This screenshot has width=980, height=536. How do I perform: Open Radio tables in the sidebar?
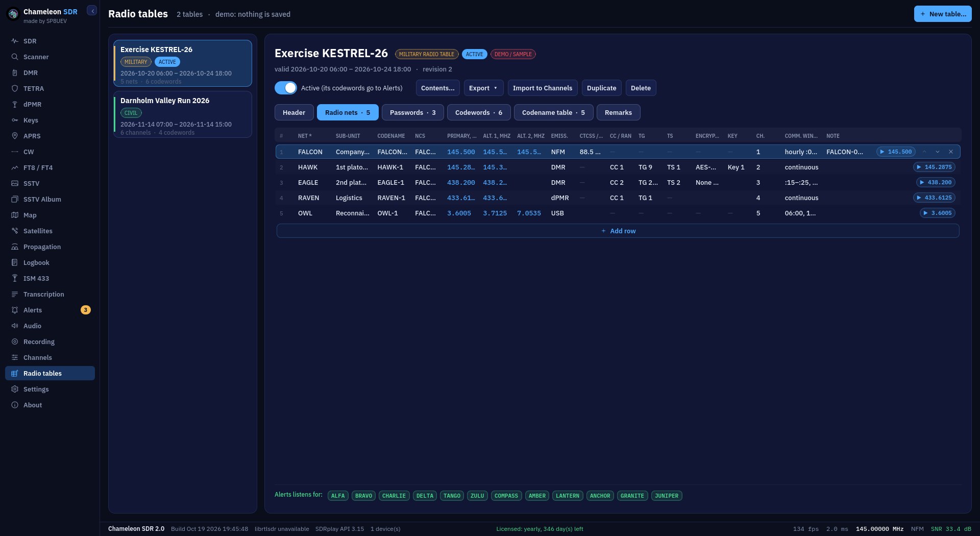point(50,373)
